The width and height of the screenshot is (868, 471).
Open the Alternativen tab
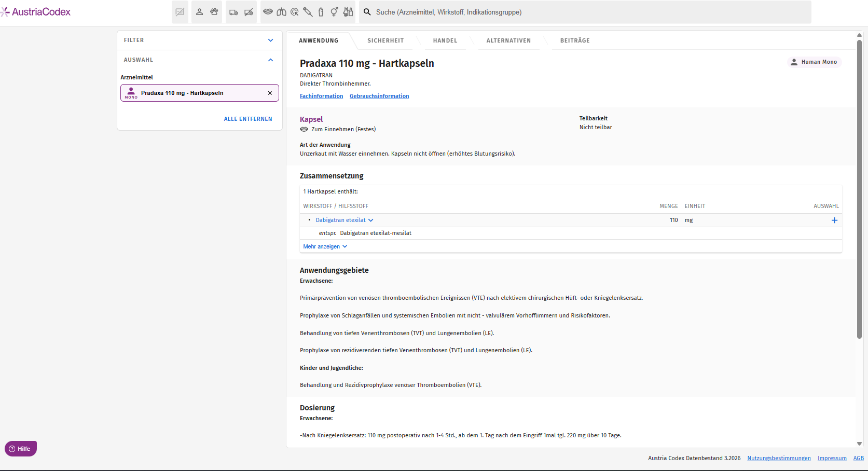click(508, 40)
